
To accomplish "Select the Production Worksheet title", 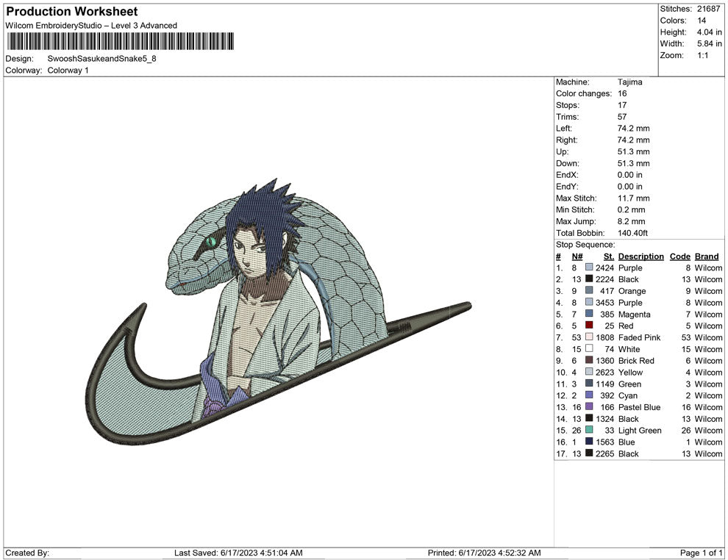I will 72,11.
